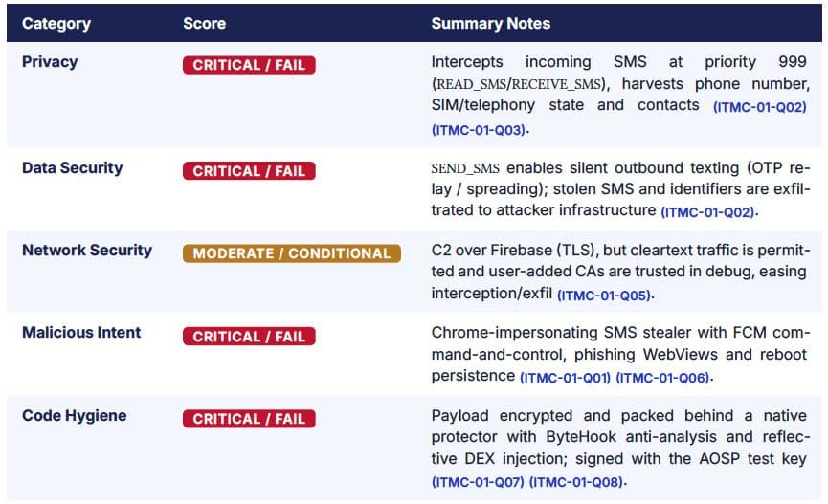Open the ITMC-01-Q02 link in the Data Security row
Viewport: 828px width, 504px height.
click(707, 212)
